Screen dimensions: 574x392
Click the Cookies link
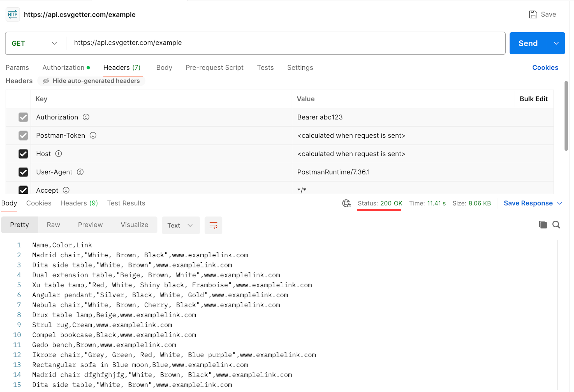point(545,67)
